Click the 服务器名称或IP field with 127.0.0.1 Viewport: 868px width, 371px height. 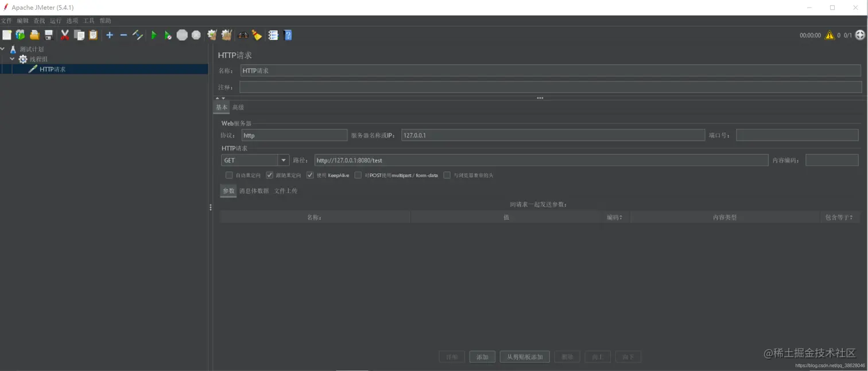[553, 136]
